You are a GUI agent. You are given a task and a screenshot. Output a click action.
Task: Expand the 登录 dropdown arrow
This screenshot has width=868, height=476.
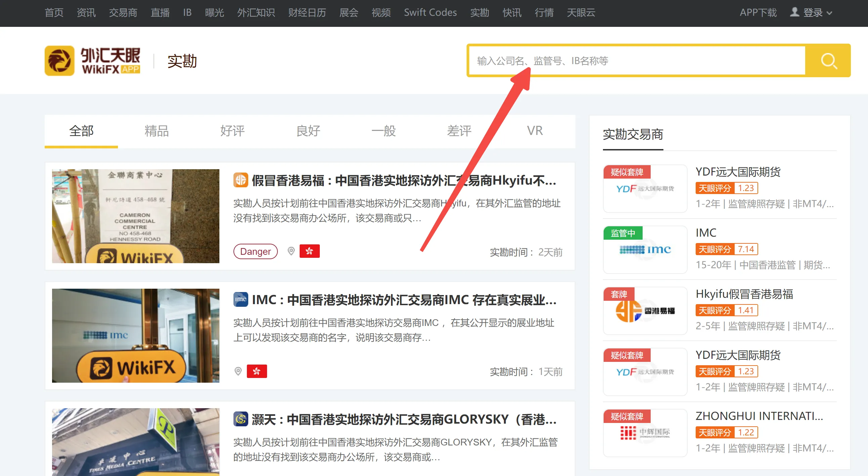tap(830, 13)
